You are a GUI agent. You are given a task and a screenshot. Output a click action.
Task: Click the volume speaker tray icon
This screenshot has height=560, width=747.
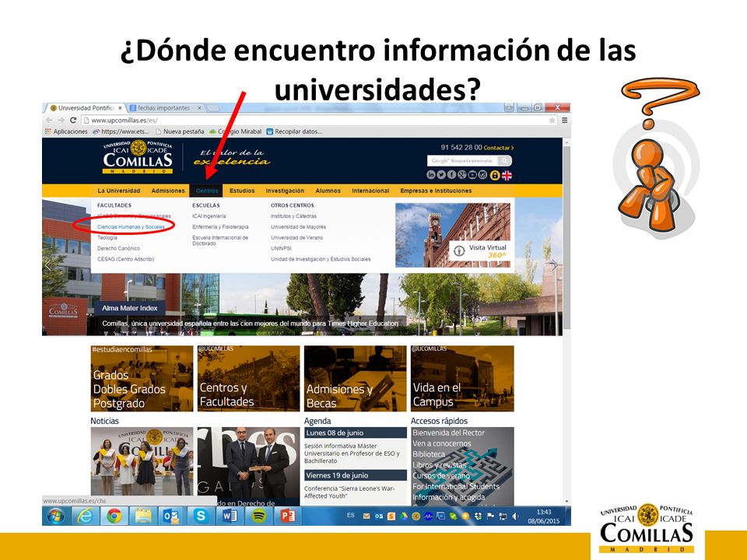pos(515,516)
